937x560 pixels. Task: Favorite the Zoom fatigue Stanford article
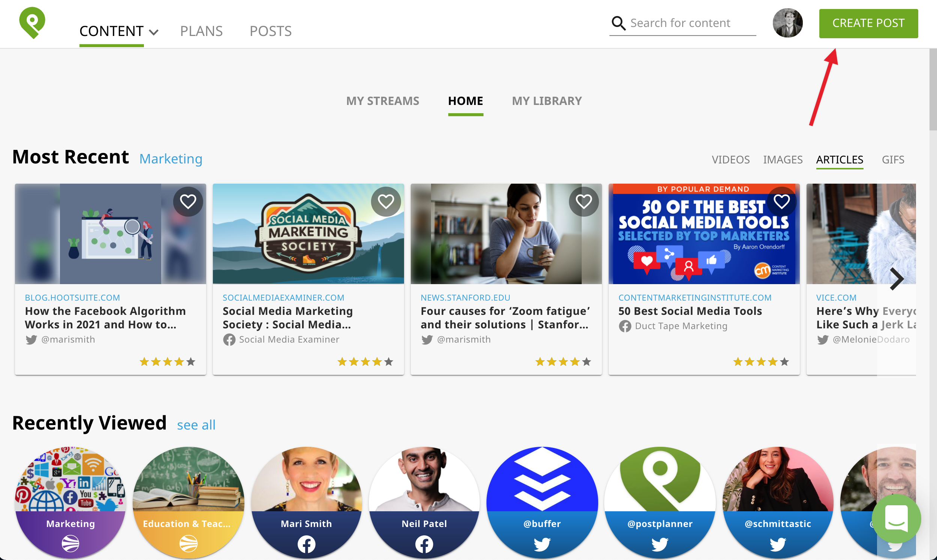(584, 202)
